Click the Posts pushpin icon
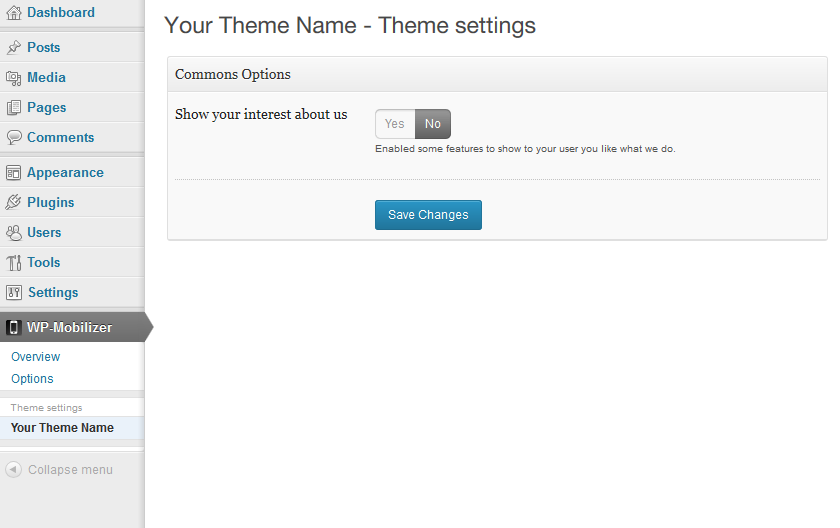 [13, 47]
